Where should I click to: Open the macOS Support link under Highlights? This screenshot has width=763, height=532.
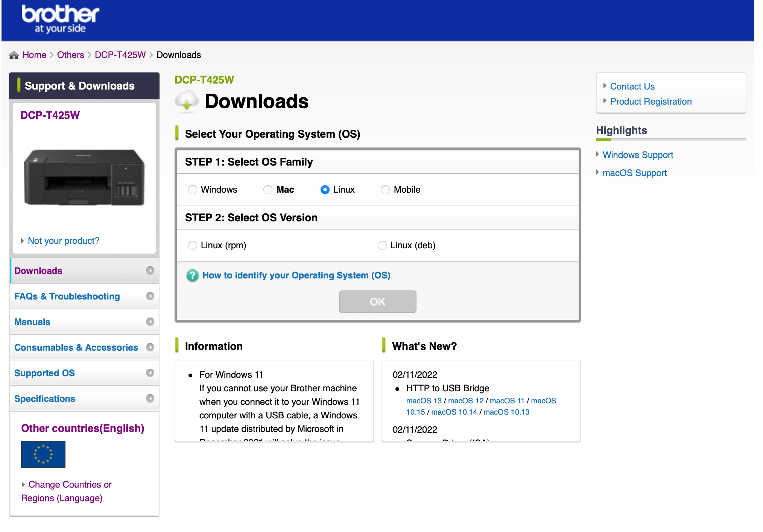pos(634,173)
